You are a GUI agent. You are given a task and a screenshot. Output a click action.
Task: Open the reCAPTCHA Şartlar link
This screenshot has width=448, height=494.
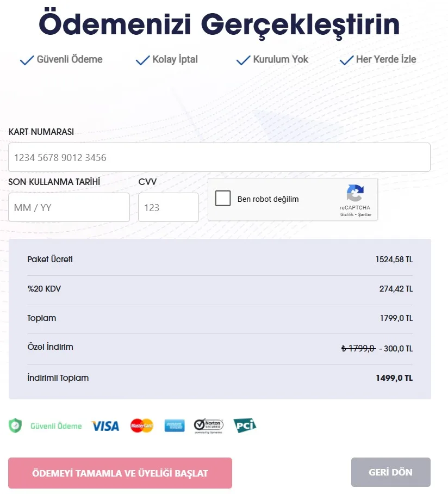tap(365, 214)
